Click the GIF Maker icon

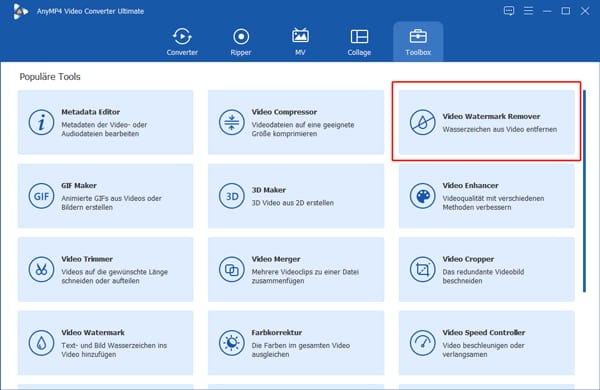pyautogui.click(x=41, y=196)
